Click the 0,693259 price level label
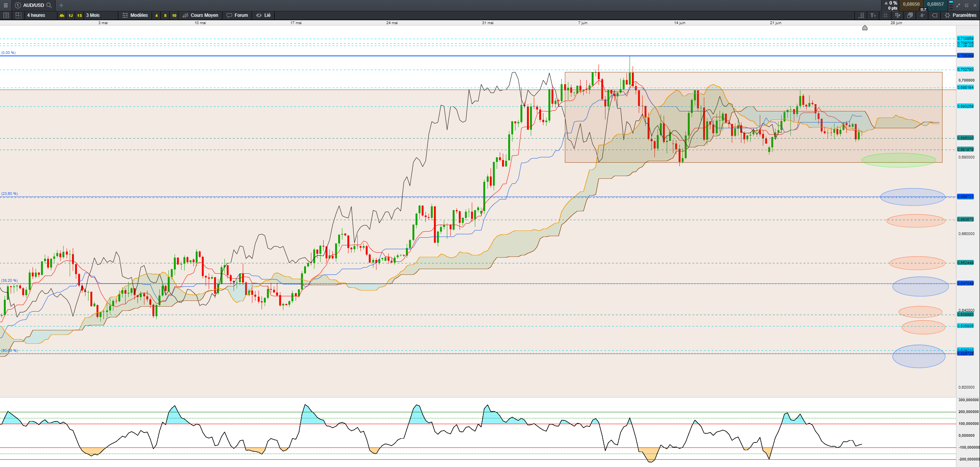 coord(965,106)
